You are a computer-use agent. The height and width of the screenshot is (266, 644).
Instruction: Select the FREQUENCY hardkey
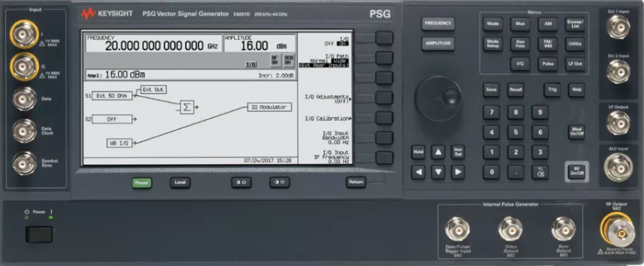[438, 23]
